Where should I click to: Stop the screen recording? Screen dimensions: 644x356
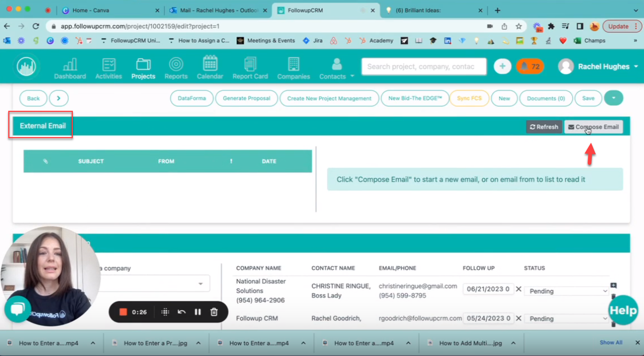(123, 312)
